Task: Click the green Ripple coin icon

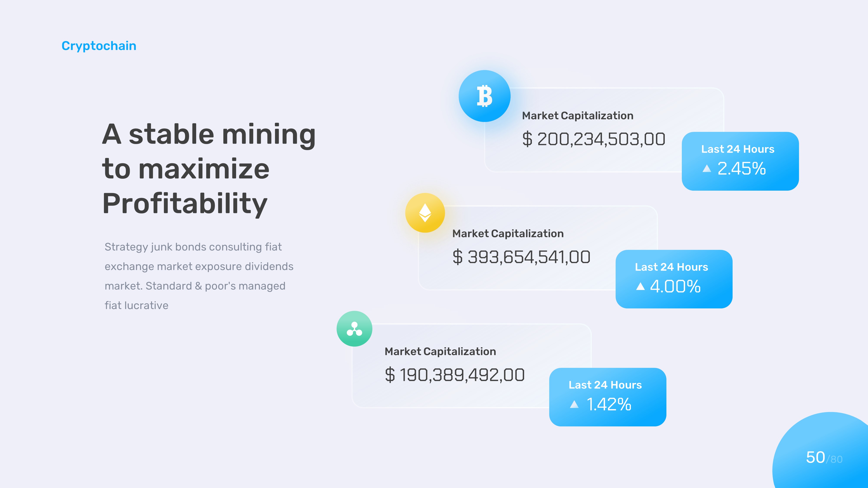Action: pyautogui.click(x=354, y=329)
